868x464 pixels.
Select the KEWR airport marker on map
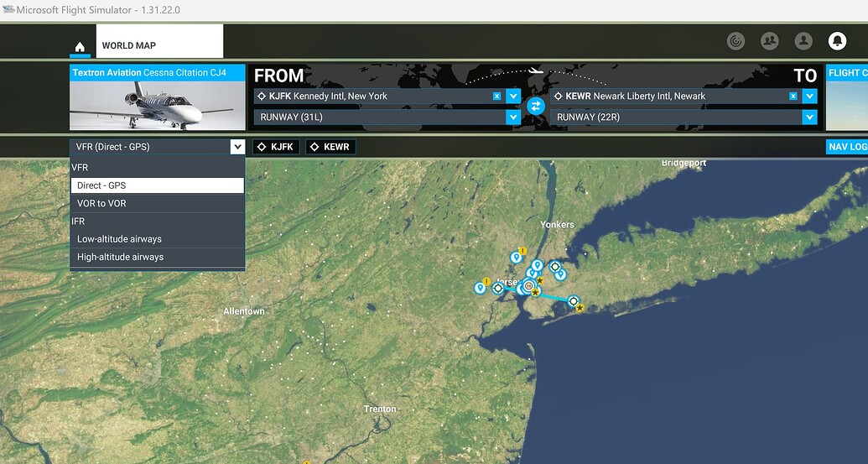click(x=498, y=288)
